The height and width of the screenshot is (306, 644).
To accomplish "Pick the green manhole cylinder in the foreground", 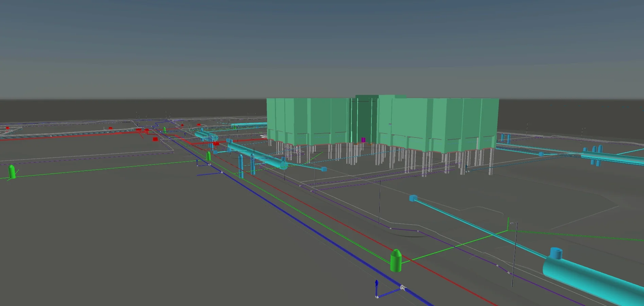I will tap(396, 260).
